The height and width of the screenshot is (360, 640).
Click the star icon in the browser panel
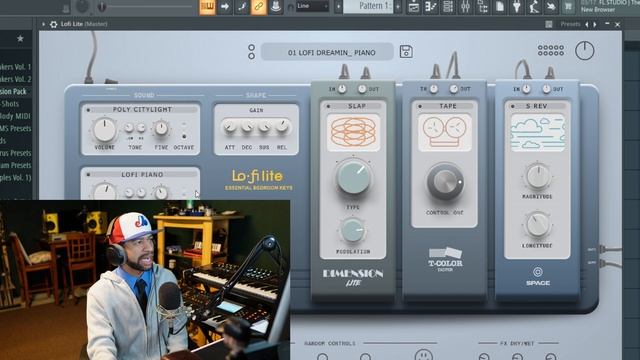(x=20, y=38)
